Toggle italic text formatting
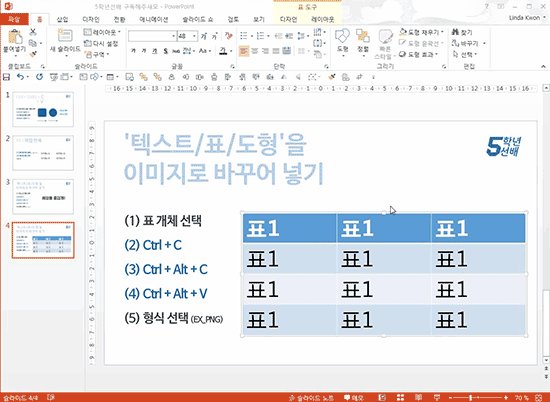 pos(144,51)
